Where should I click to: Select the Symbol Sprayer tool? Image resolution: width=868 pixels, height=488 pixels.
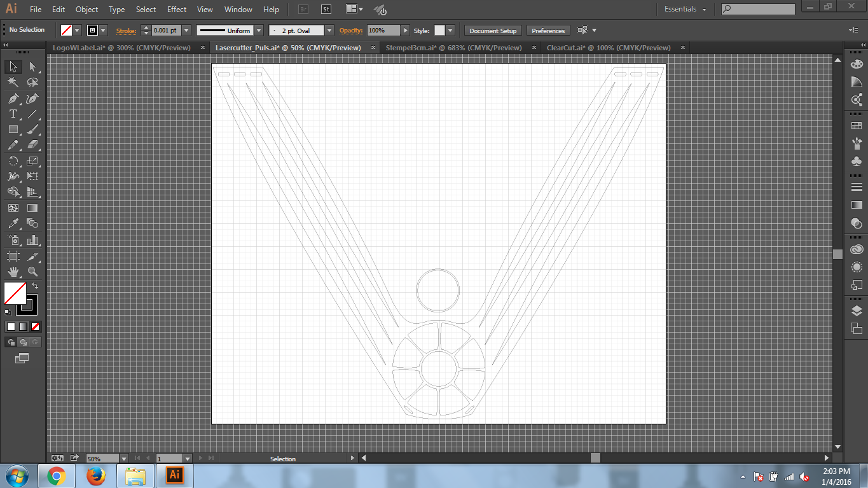pos(13,240)
